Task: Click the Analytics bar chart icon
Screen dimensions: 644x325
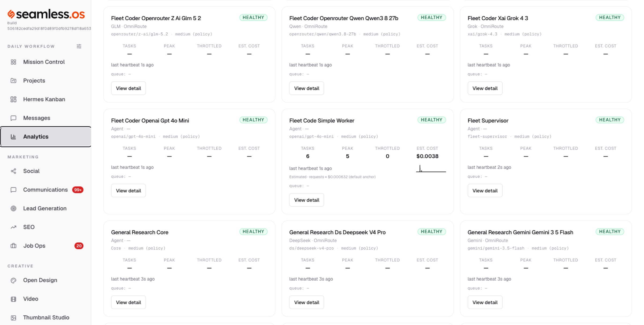Action: click(13, 137)
